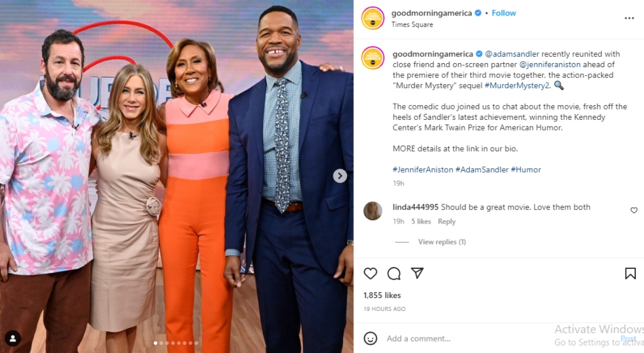Screen dimensions: 644x353
Task: Open emoji picker smiley icon
Action: click(370, 338)
